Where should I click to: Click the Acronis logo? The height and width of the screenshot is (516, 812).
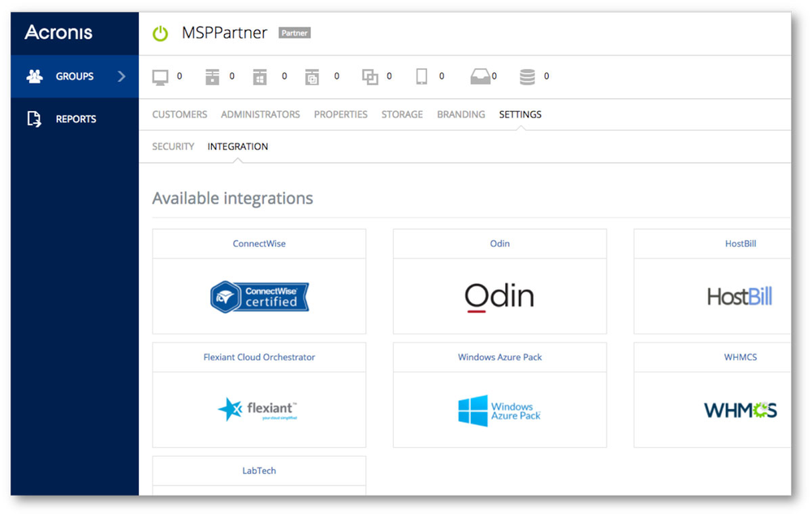[58, 32]
